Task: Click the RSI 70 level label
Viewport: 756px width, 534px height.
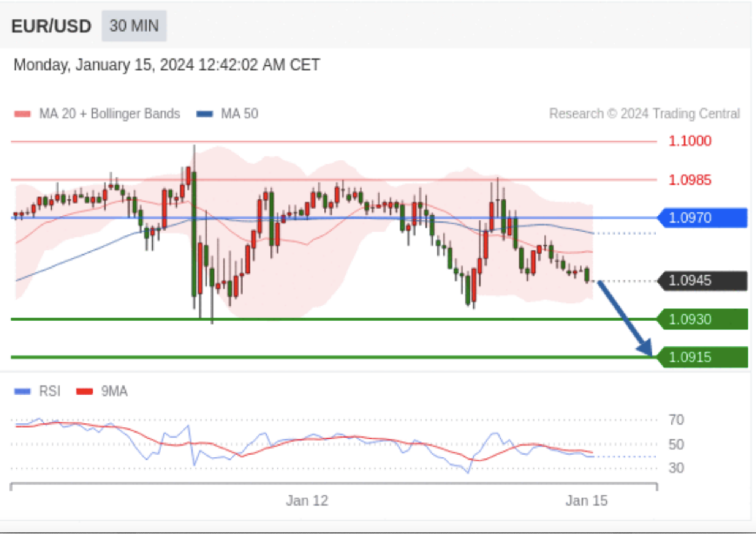Action: (676, 420)
